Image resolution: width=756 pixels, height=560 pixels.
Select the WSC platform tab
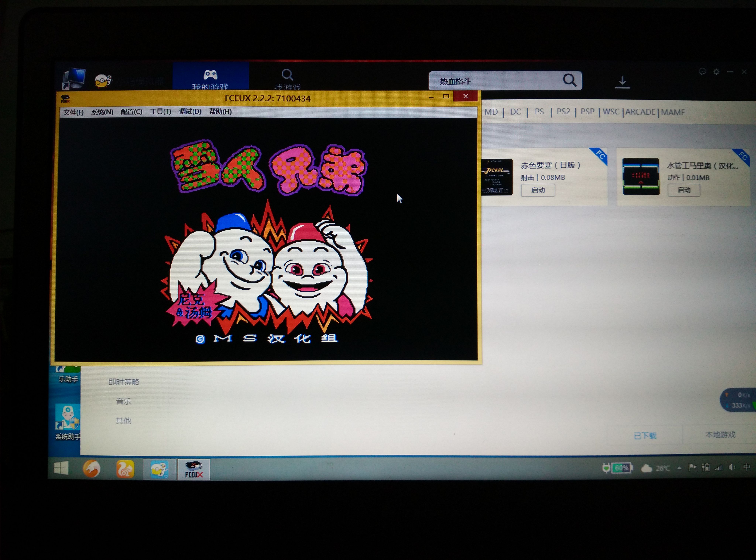(611, 112)
